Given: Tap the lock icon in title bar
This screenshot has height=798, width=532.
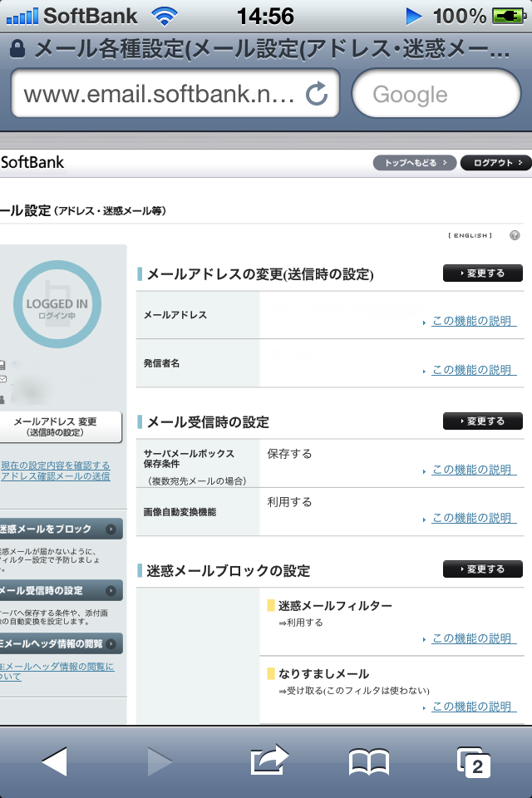Looking at the screenshot, I should point(17,49).
